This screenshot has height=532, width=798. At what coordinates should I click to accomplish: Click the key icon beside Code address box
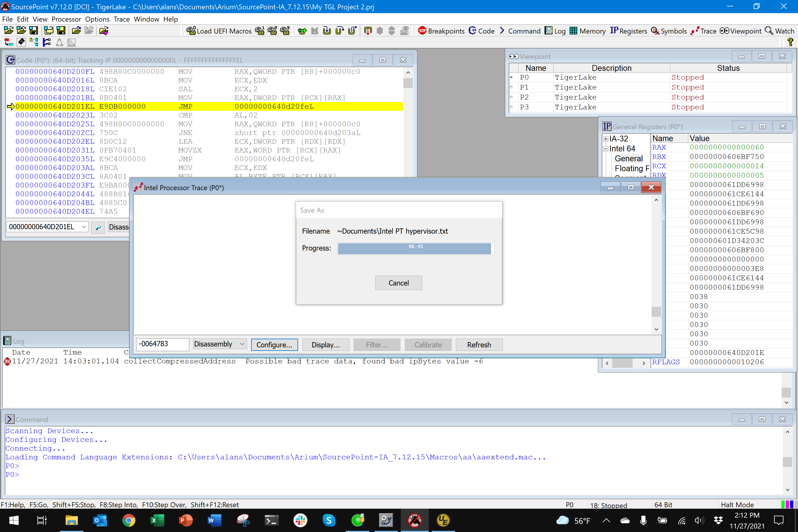pos(98,227)
